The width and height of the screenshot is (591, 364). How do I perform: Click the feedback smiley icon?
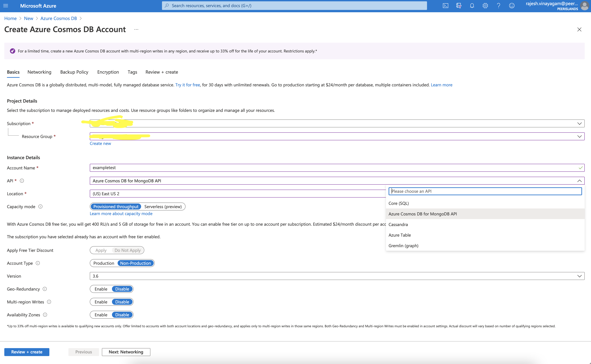tap(511, 5)
